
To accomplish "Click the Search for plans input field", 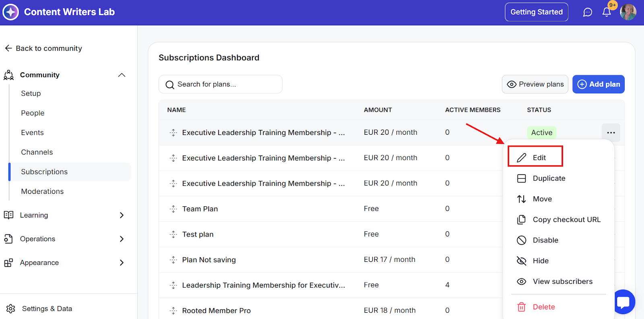I will pos(225,84).
